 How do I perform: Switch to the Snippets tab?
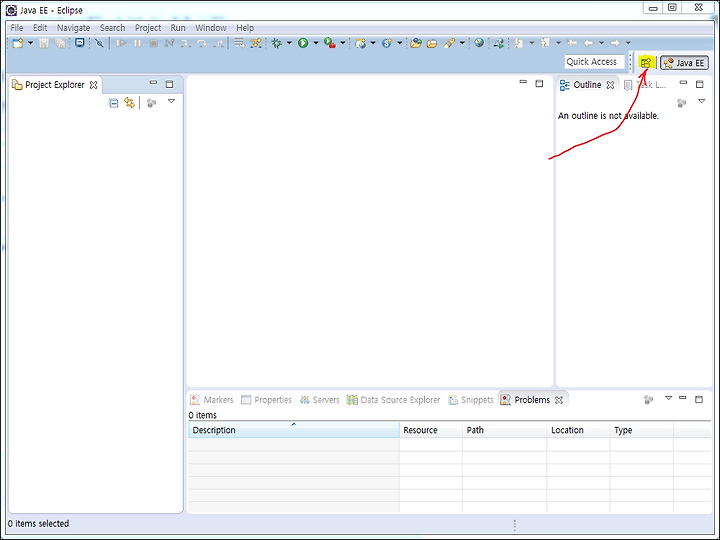(x=471, y=400)
